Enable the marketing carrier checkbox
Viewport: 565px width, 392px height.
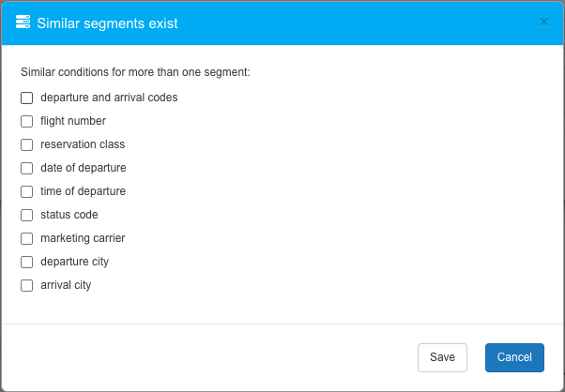[27, 238]
